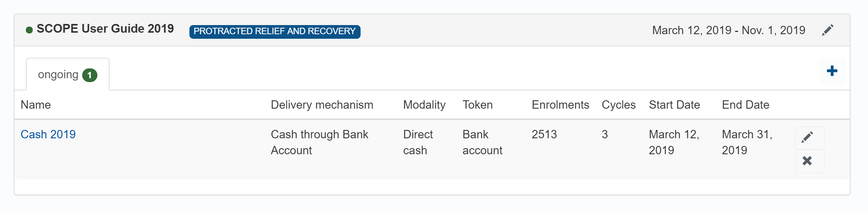Click the Token column header
Viewport: 868px width, 212px height.
point(477,105)
